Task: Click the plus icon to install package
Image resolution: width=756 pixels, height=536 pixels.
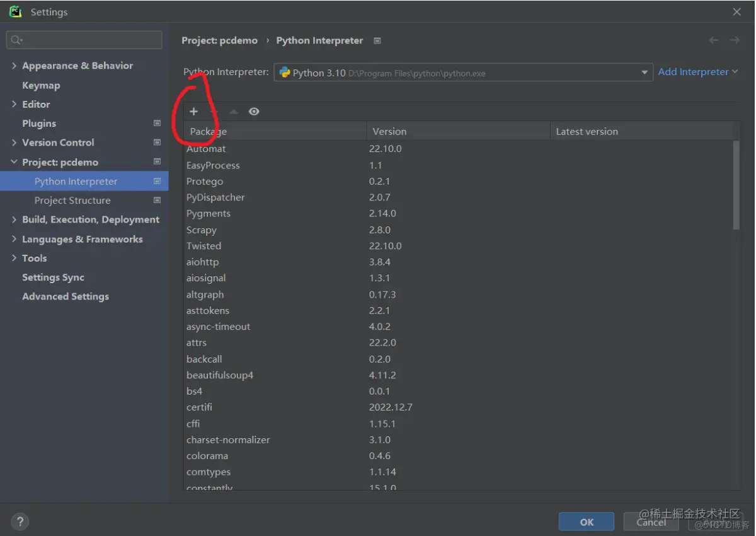Action: 193,112
